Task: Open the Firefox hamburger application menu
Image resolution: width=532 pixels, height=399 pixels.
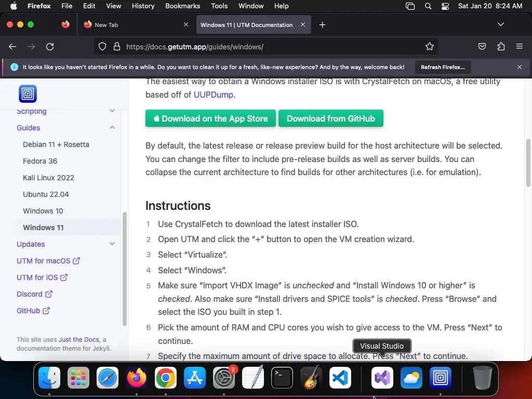Action: point(520,46)
